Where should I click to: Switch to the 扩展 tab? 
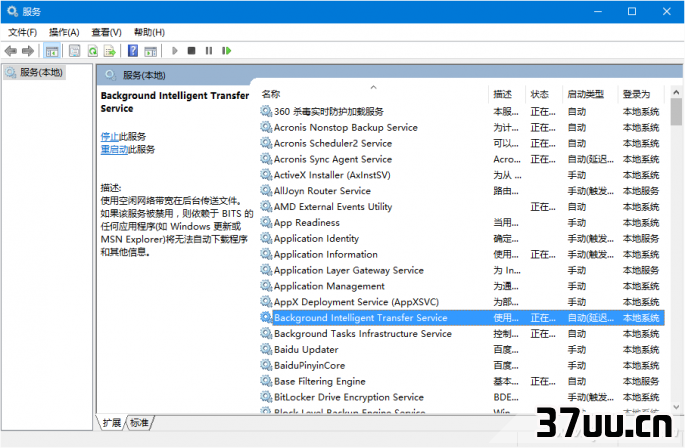111,423
